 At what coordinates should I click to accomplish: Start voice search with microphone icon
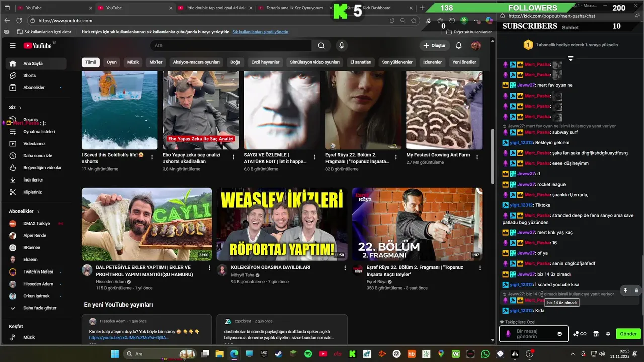coord(342,46)
